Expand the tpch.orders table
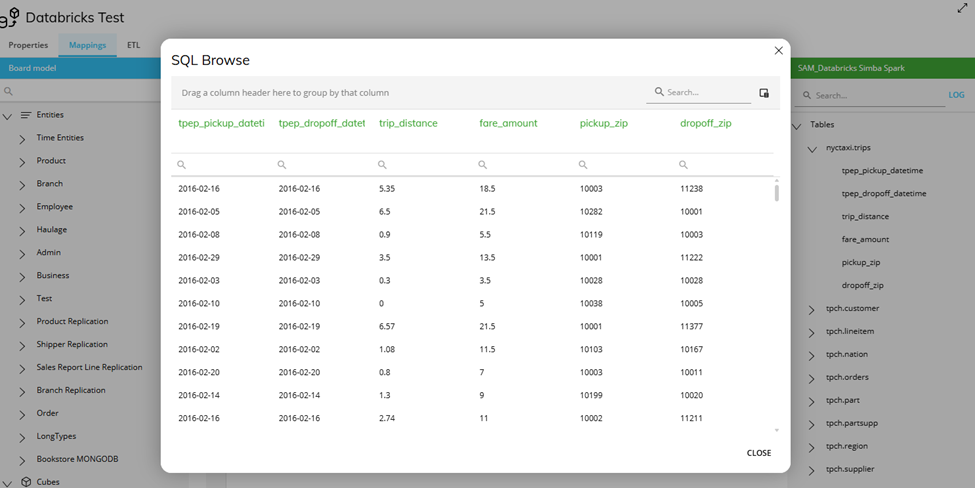 (811, 379)
